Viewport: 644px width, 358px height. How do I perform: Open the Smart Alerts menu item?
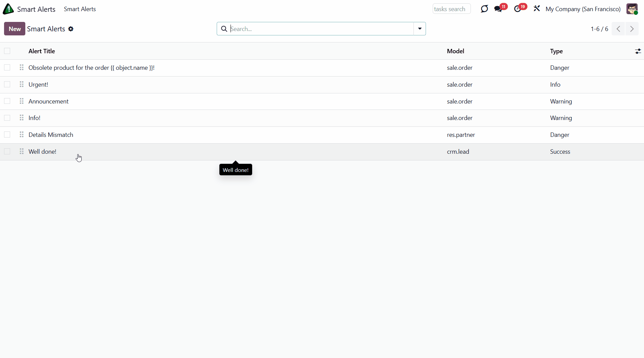80,9
